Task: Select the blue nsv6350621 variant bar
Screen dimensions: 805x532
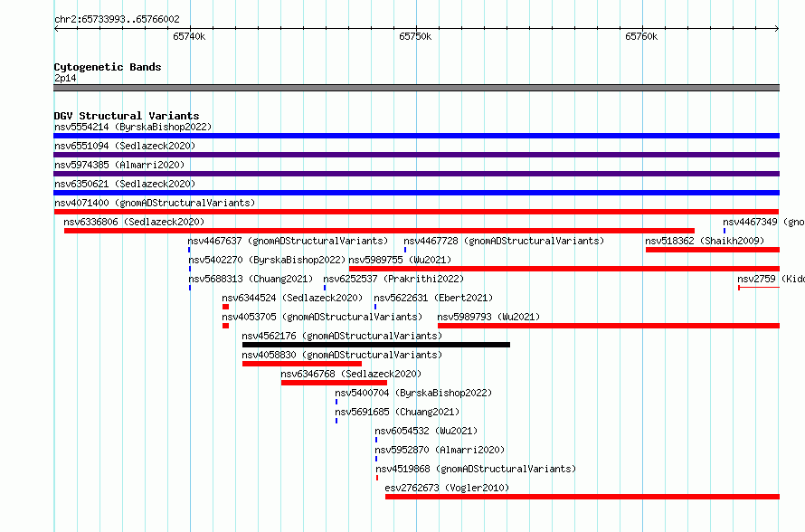Action: 416,193
